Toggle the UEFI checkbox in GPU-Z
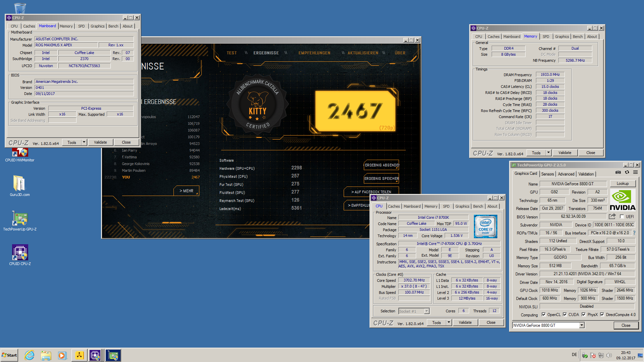 (622, 217)
